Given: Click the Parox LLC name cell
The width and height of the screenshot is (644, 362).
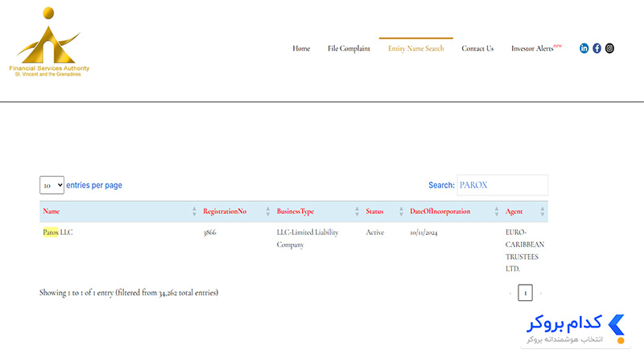Looking at the screenshot, I should (58, 232).
